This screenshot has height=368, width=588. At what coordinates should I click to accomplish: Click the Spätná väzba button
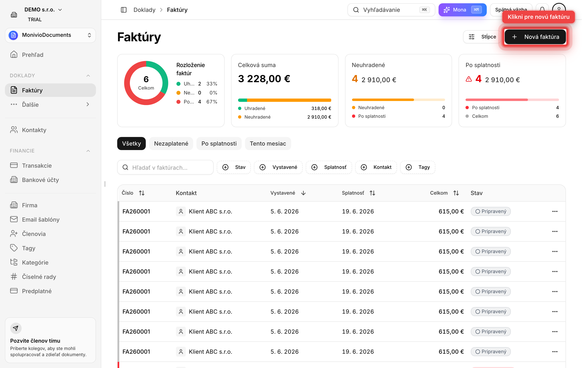pos(511,10)
